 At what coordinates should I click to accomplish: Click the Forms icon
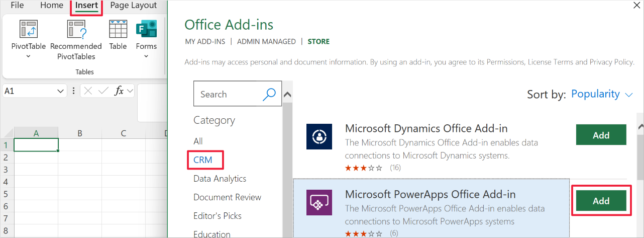[146, 29]
